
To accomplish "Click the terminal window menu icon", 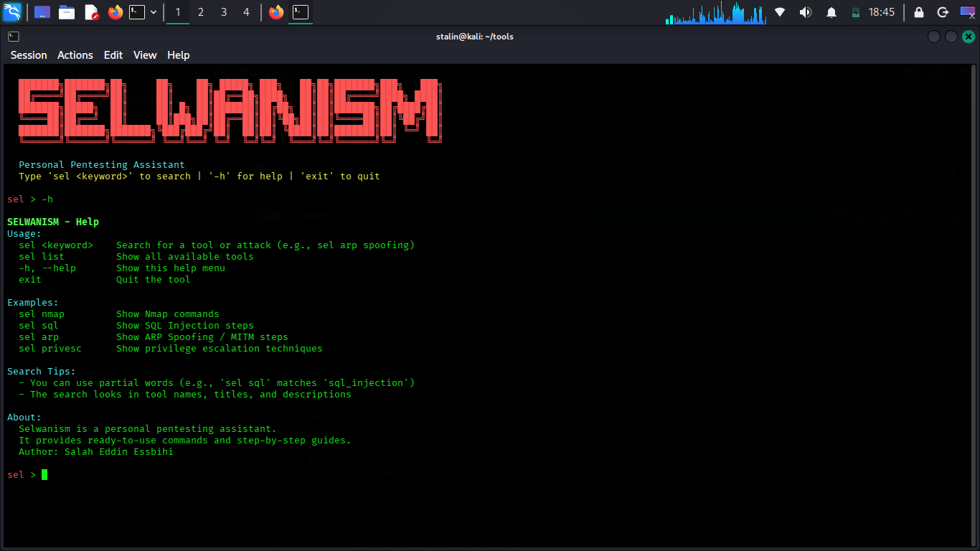I will pyautogui.click(x=13, y=37).
